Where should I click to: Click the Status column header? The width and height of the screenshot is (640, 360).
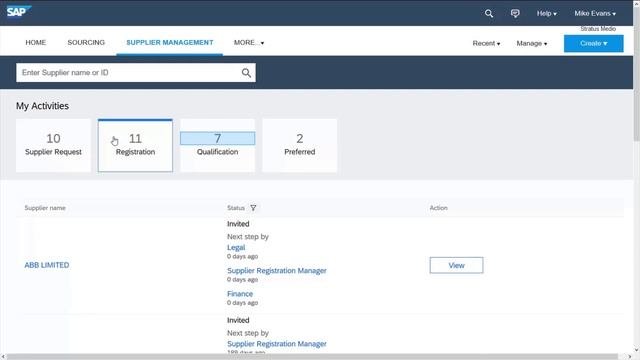click(x=236, y=208)
